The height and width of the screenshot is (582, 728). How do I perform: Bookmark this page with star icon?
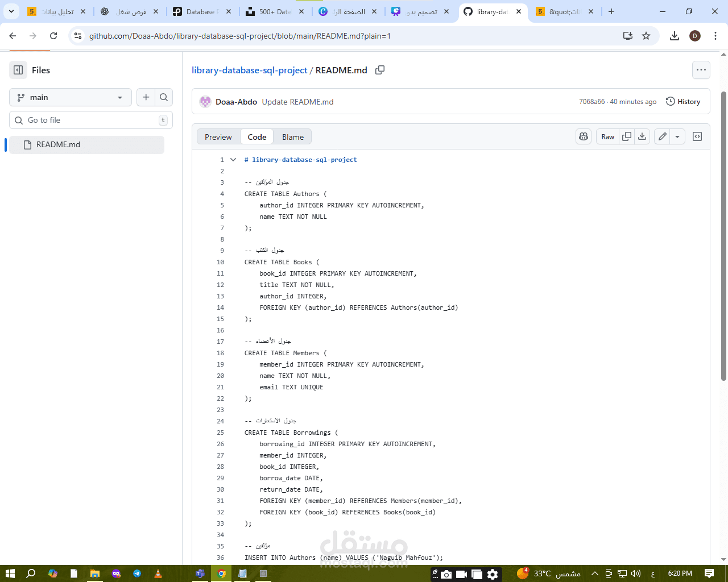[x=646, y=36]
